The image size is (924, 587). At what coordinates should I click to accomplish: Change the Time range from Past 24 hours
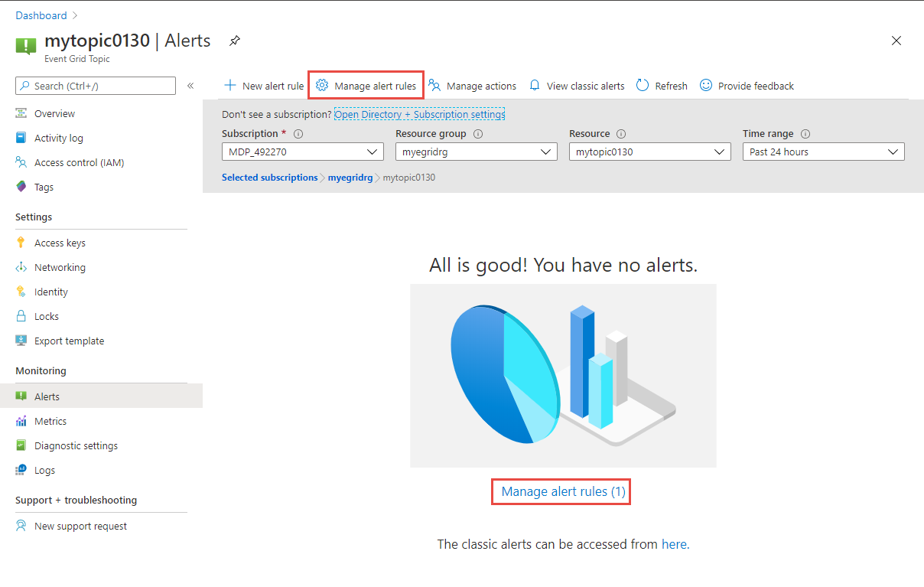tap(823, 152)
